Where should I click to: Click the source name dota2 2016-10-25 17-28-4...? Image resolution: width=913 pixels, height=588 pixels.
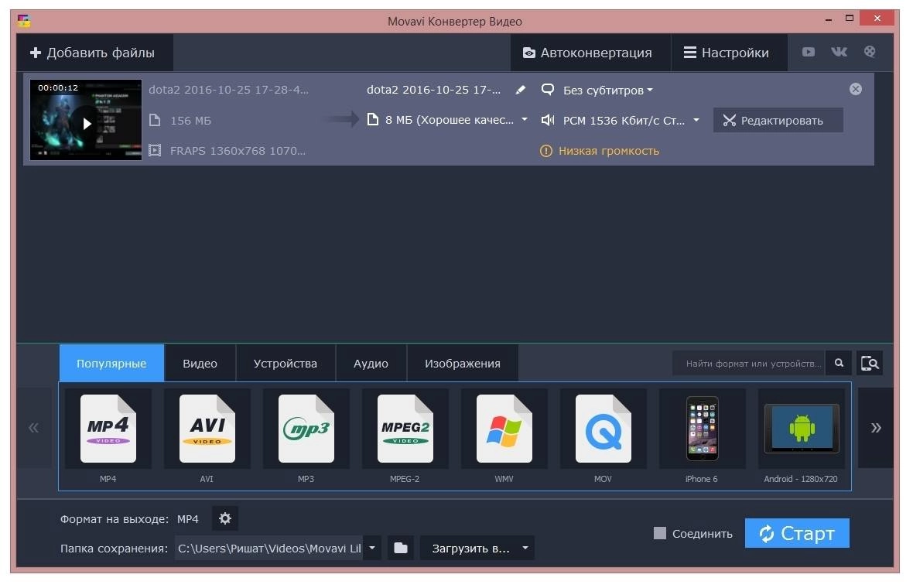pyautogui.click(x=228, y=90)
